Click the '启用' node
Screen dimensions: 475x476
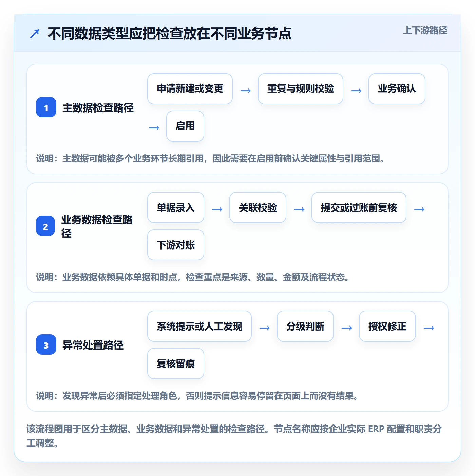pos(185,126)
